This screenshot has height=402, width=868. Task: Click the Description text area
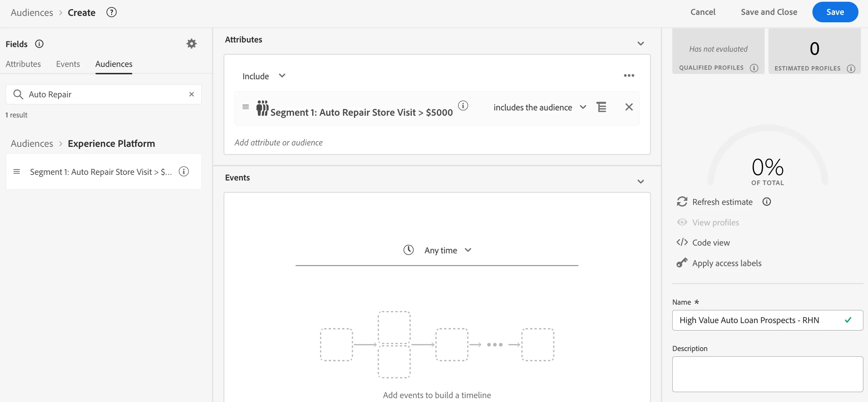pos(767,374)
